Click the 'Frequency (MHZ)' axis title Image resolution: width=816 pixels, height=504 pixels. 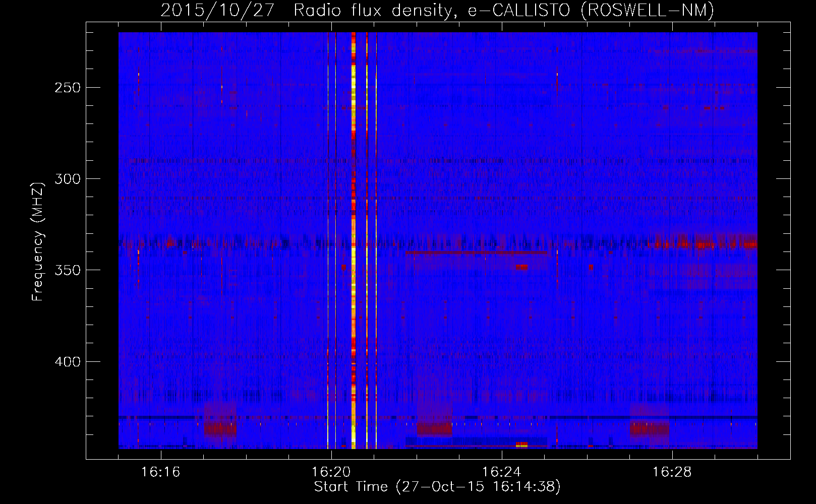click(x=38, y=241)
